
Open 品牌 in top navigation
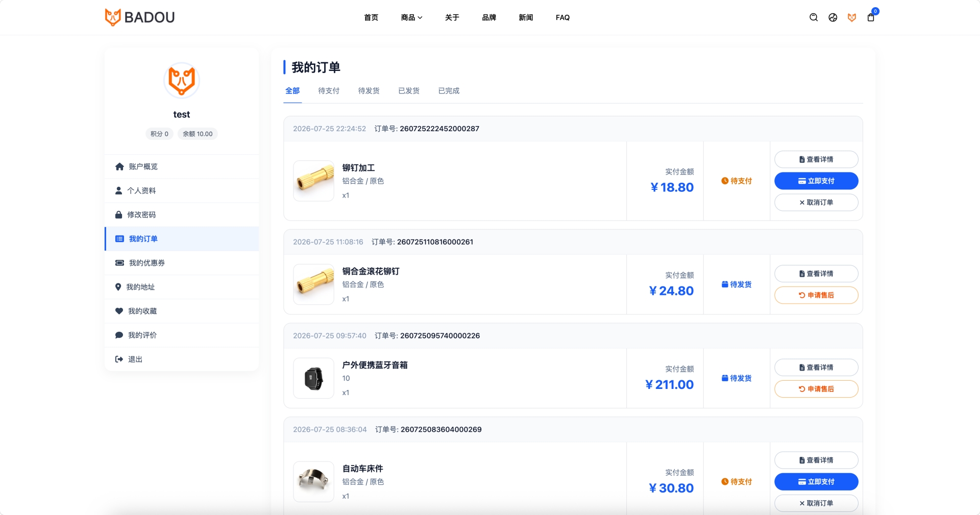coord(489,17)
